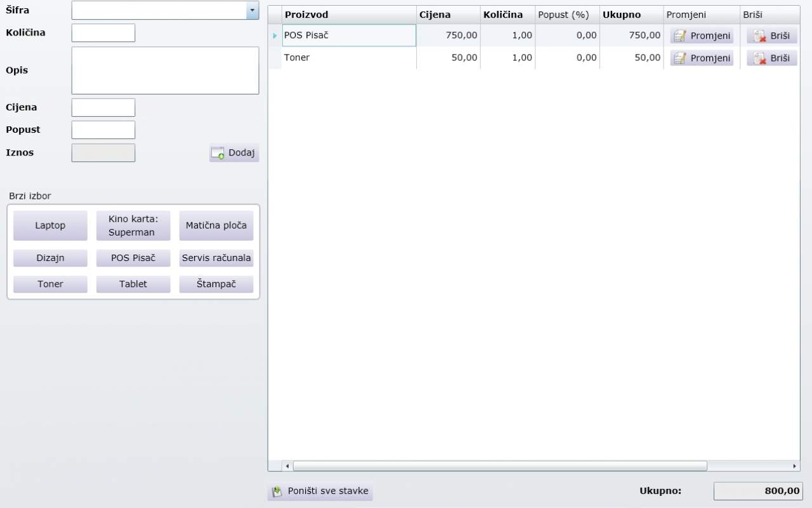Add Kino karta: Superman quick item
Screen dimensions: 812x508
click(x=133, y=225)
